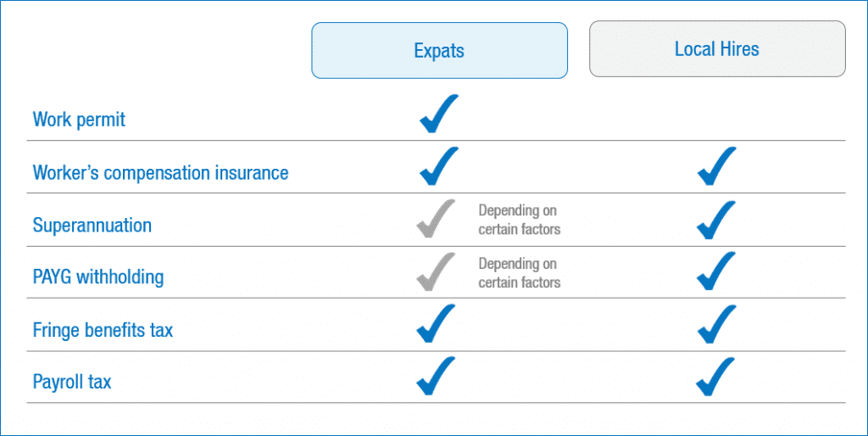Click Expats Worker's compensation insurance checkmark
The width and height of the screenshot is (868, 436).
[x=438, y=166]
